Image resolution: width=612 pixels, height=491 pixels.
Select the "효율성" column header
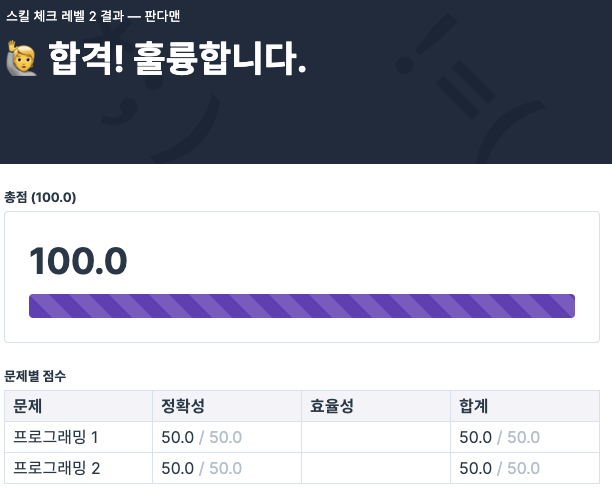click(332, 406)
